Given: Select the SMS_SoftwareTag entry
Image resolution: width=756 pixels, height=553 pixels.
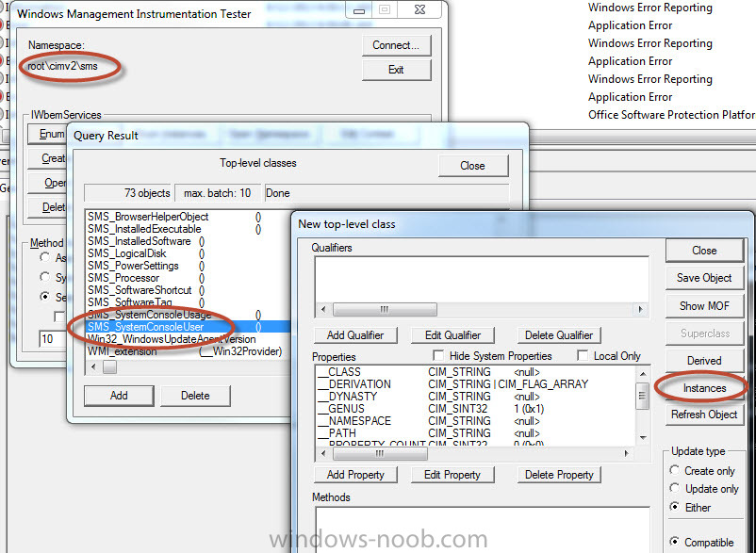Looking at the screenshot, I should tap(188, 302).
